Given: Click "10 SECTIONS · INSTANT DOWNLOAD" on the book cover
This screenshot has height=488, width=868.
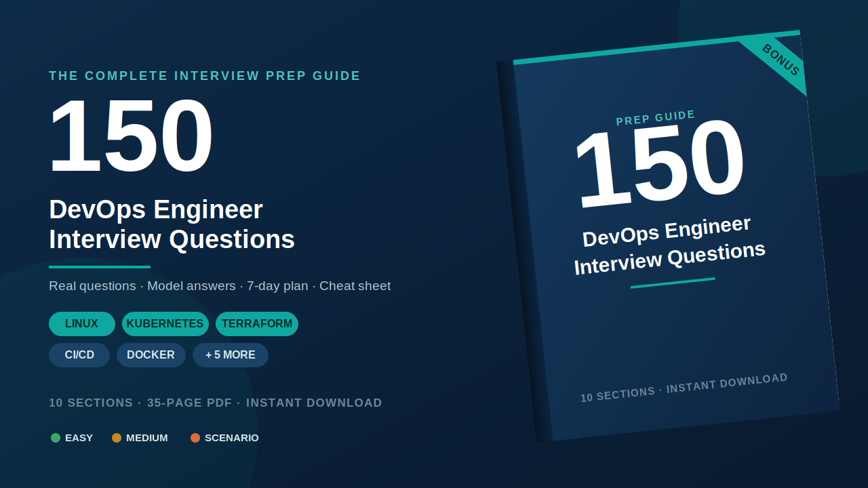Looking at the screenshot, I should (684, 388).
